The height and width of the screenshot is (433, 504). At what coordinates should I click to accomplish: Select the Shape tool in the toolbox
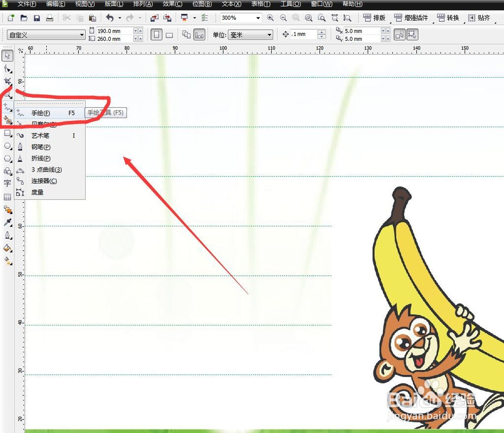pos(8,69)
